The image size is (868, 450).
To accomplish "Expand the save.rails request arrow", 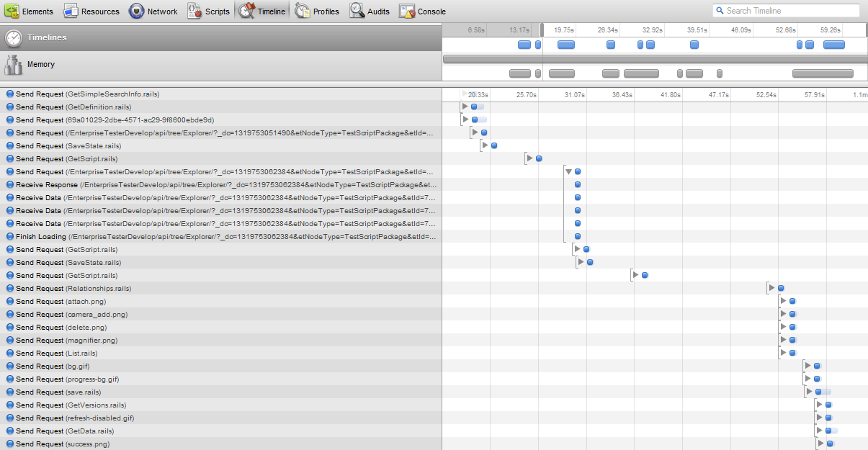I will (x=810, y=392).
